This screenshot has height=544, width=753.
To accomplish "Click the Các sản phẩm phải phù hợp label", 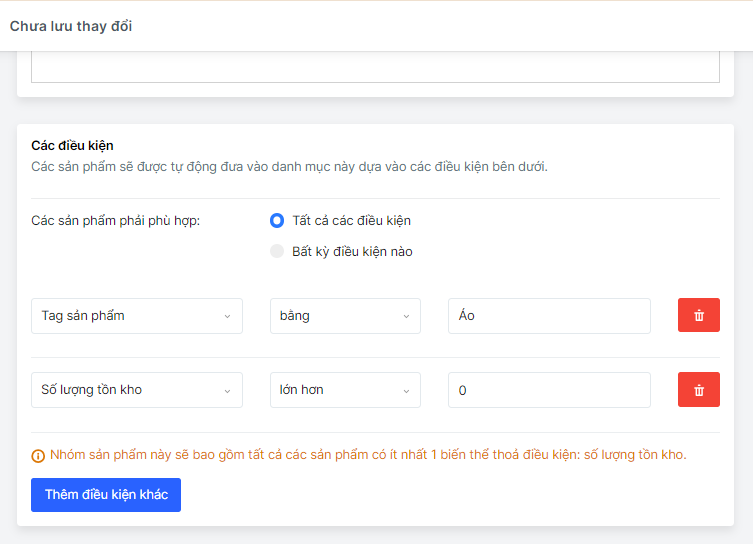I will click(x=116, y=220).
